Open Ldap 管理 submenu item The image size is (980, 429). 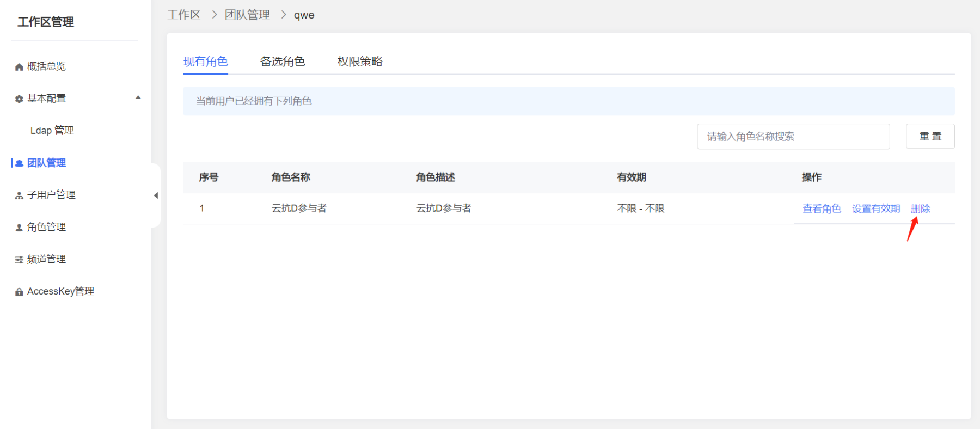click(52, 131)
